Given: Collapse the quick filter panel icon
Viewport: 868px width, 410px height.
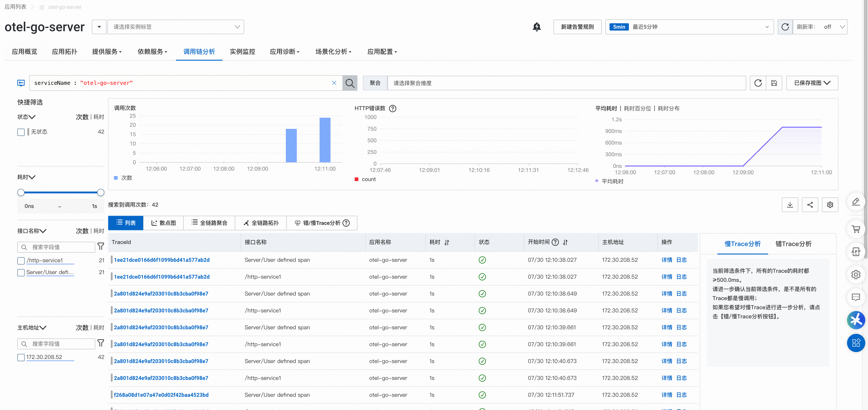Looking at the screenshot, I should coord(21,83).
